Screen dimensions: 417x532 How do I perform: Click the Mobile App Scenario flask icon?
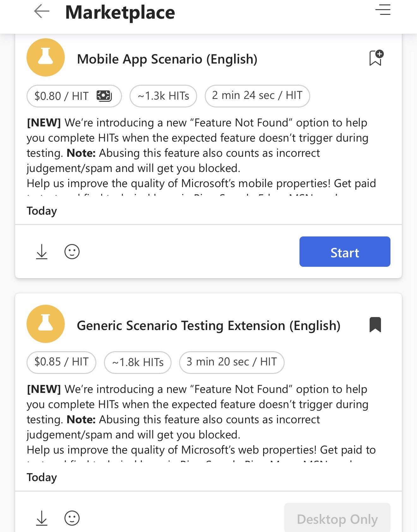pyautogui.click(x=45, y=57)
